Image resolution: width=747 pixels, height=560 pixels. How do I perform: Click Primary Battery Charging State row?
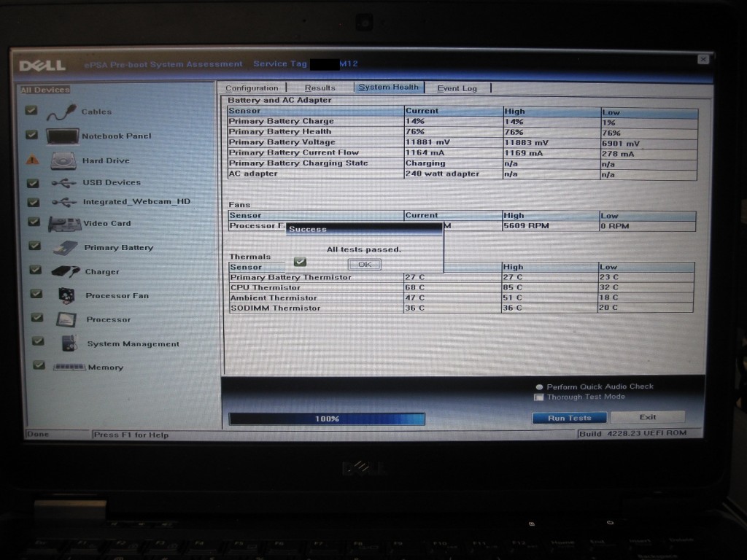coord(462,164)
